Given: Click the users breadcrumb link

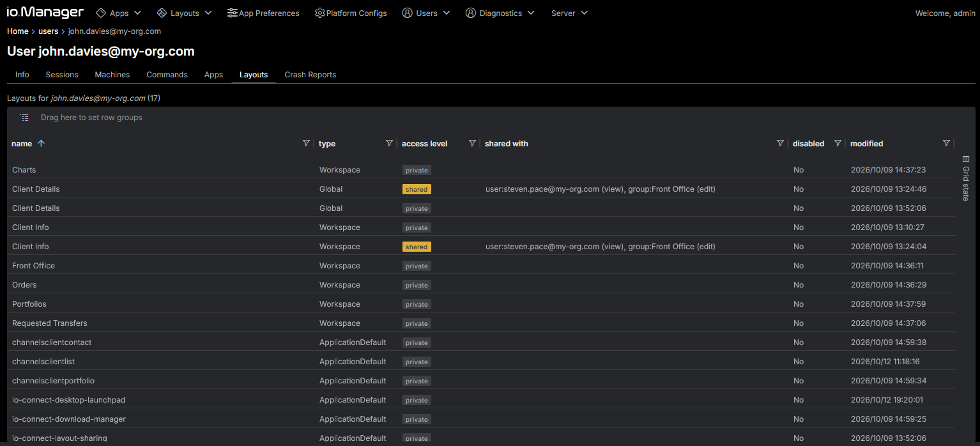Looking at the screenshot, I should pyautogui.click(x=49, y=31).
